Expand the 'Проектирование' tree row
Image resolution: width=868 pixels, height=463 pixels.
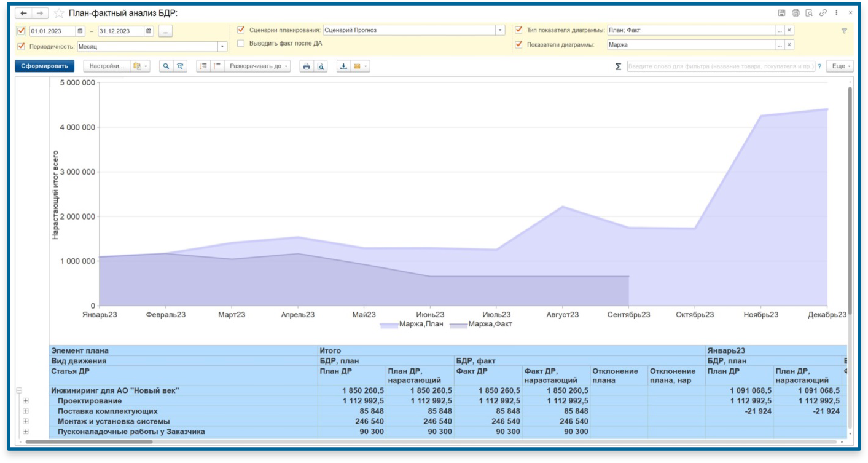(x=26, y=401)
